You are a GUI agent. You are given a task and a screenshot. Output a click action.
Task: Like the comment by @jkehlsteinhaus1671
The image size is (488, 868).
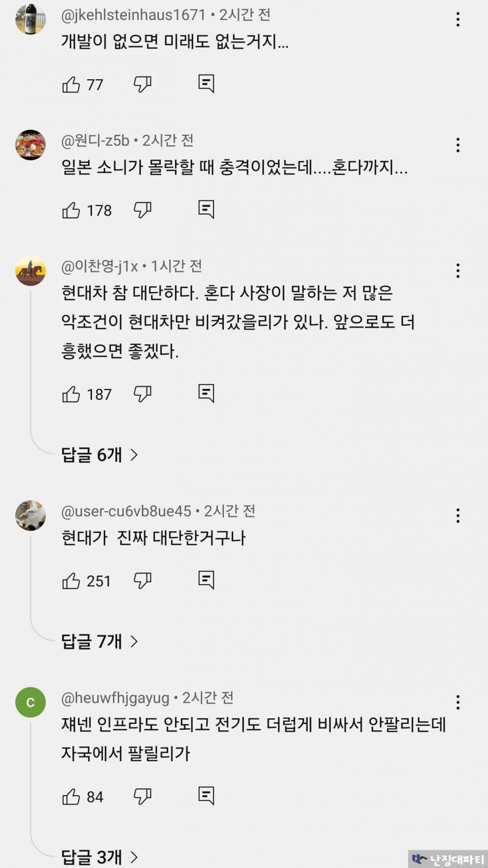(x=71, y=85)
